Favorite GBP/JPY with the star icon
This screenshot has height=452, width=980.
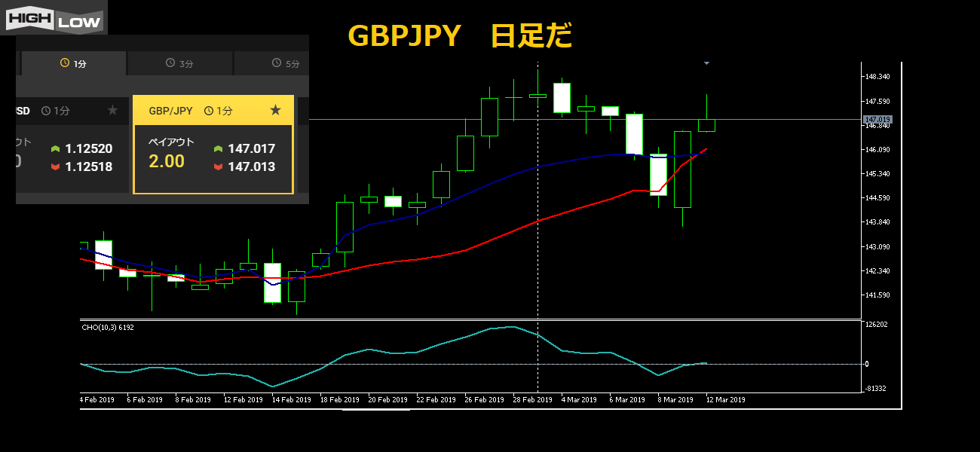[x=275, y=111]
